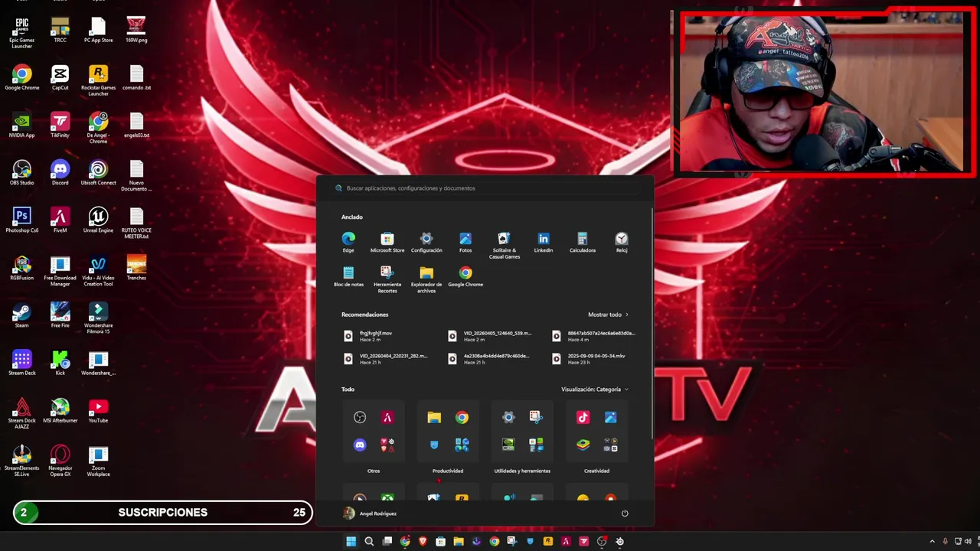The height and width of the screenshot is (551, 980).
Task: Open Reloj app in pinned section
Action: [x=622, y=243]
